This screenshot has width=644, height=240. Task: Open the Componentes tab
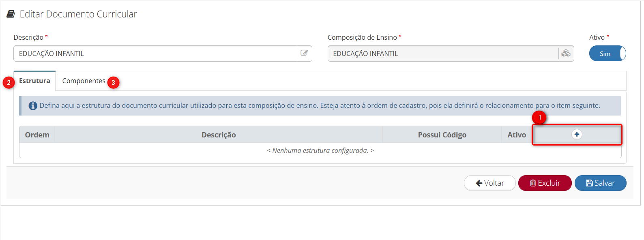tap(84, 81)
